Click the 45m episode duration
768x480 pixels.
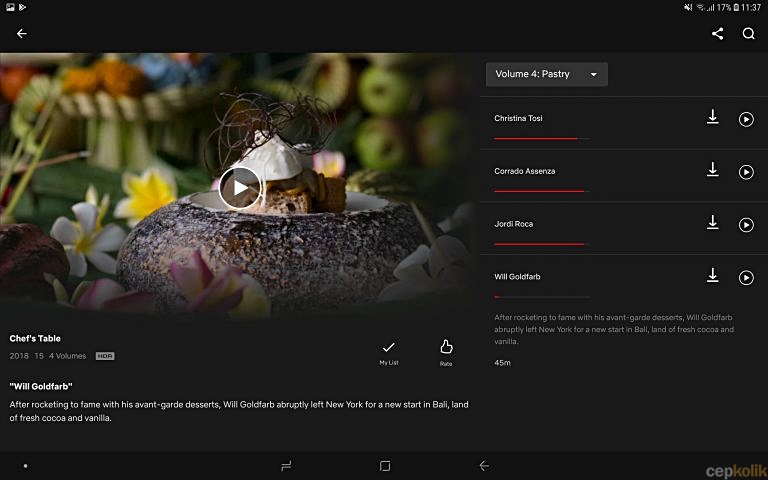coord(502,363)
